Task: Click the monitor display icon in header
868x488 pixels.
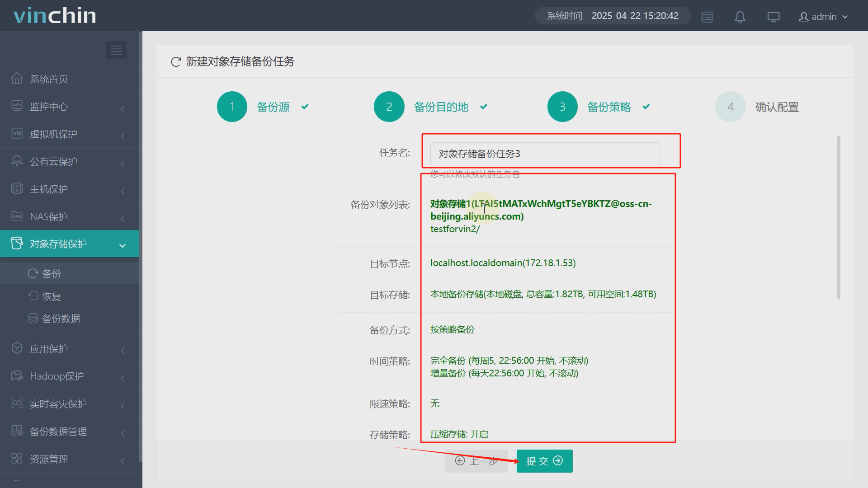Action: tap(773, 17)
